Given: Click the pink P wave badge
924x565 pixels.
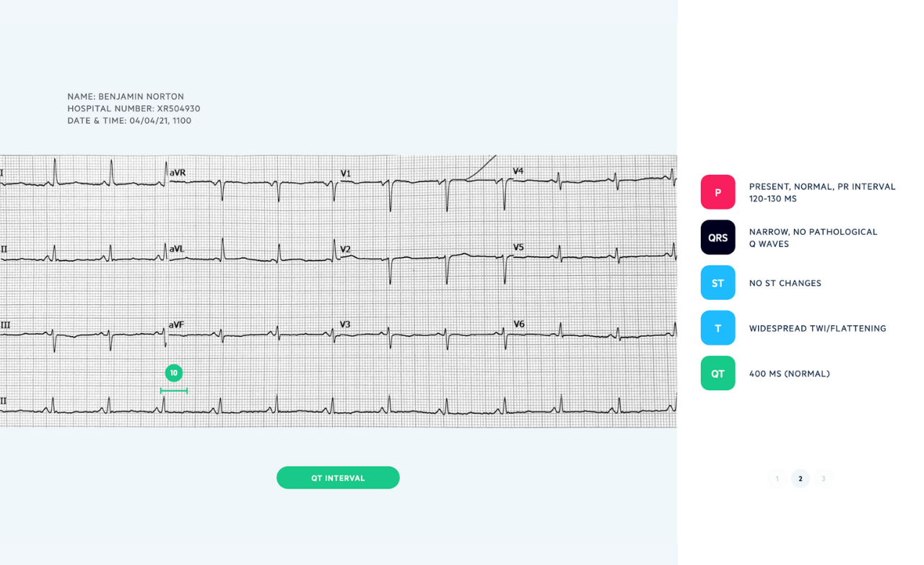Looking at the screenshot, I should (x=718, y=192).
